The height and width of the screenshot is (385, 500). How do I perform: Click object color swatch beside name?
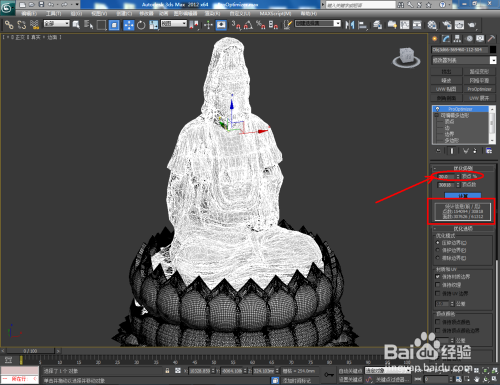click(x=493, y=50)
